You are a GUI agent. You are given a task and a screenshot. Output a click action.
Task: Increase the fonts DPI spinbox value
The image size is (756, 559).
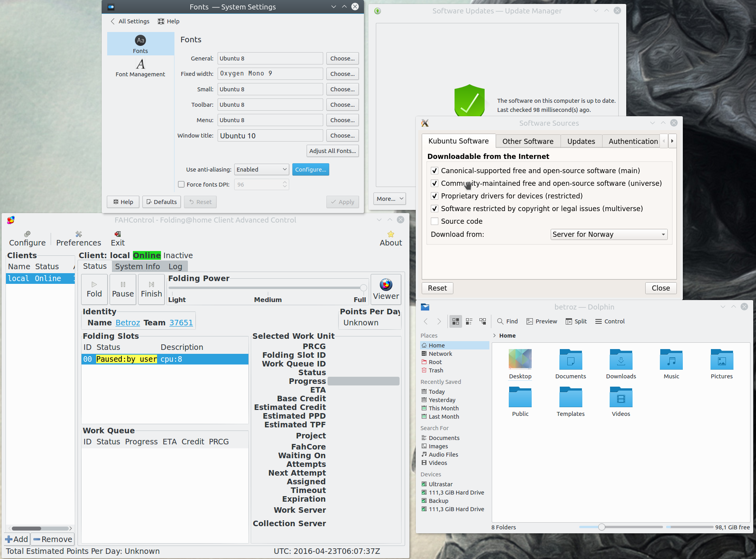[285, 182]
